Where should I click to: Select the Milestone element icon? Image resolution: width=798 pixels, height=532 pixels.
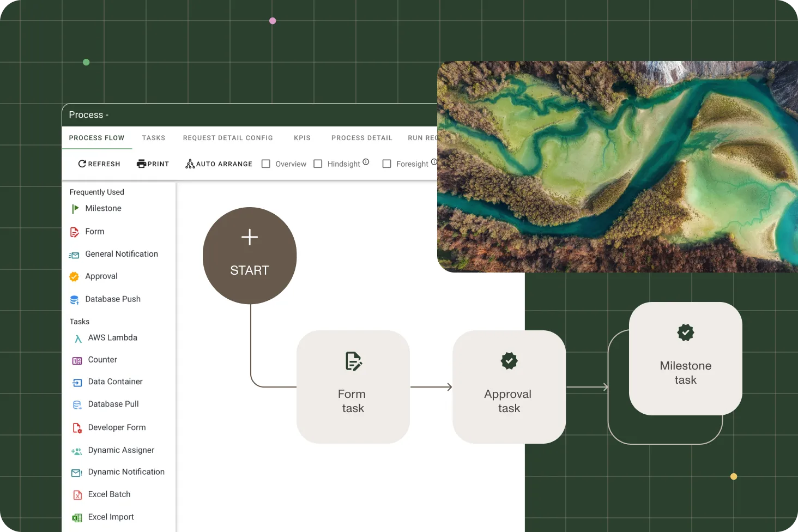pos(75,209)
